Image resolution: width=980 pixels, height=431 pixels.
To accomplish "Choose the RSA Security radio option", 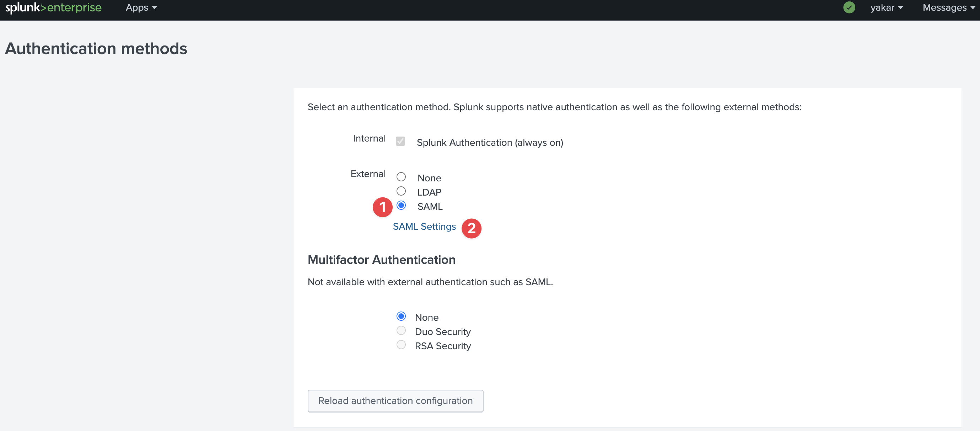I will (401, 345).
